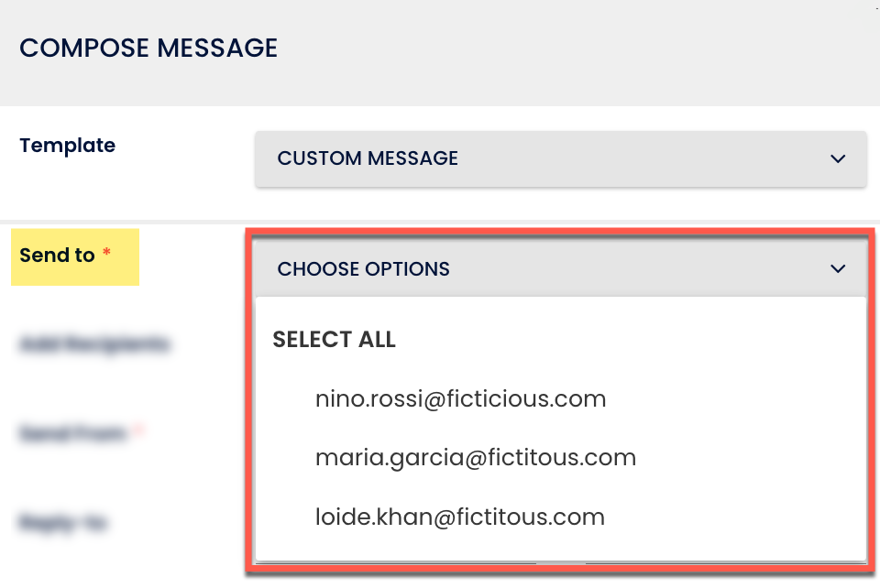Click the blurred asterisk next to Send From
Viewport: 880px width, 588px height.
137,430
